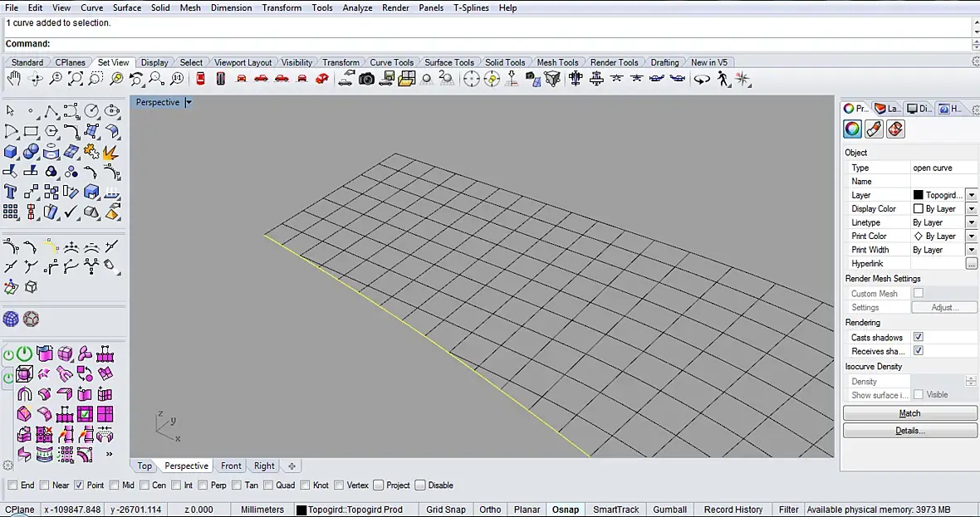This screenshot has width=980, height=517.
Task: Uncheck Casts shadows option
Action: [x=918, y=337]
